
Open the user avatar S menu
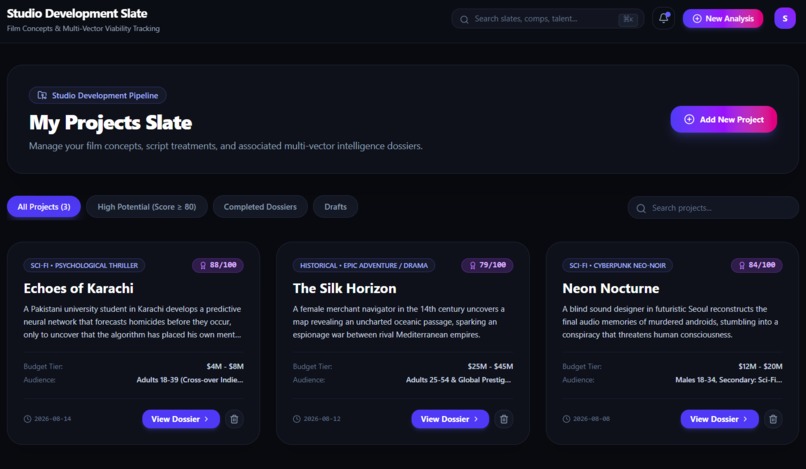point(785,19)
